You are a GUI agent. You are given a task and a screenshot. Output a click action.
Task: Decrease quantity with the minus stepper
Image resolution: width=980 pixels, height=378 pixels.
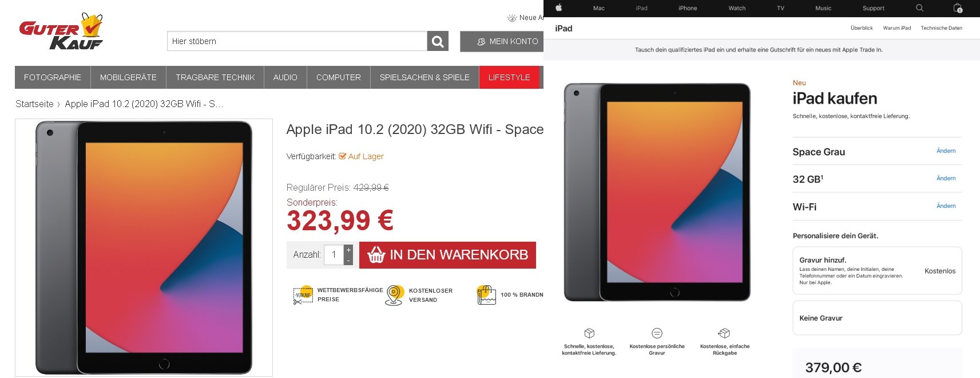[348, 260]
